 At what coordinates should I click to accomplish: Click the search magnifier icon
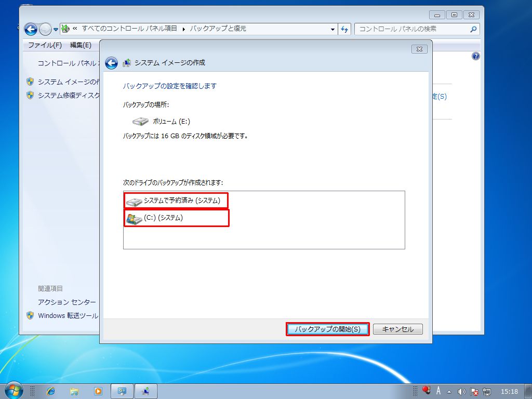pos(473,29)
